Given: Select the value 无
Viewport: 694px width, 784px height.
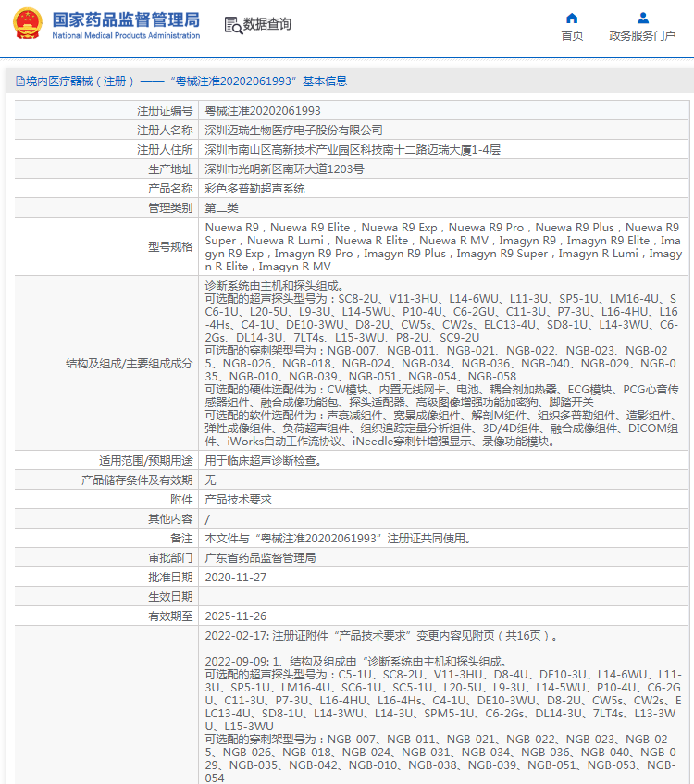Looking at the screenshot, I should (x=210, y=480).
